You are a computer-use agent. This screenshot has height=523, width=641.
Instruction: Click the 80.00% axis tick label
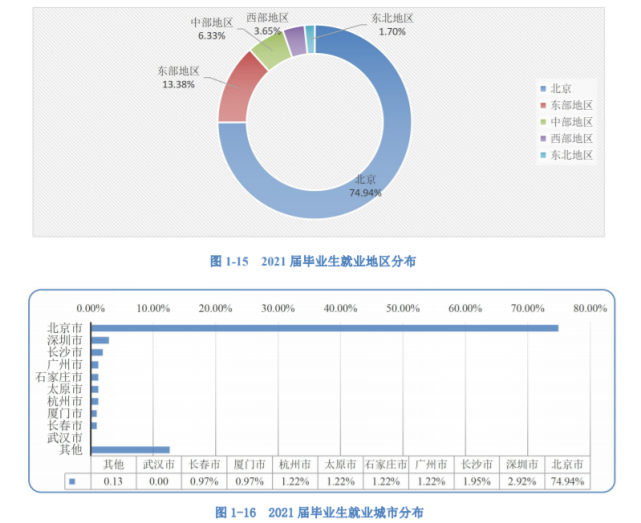[x=590, y=308]
